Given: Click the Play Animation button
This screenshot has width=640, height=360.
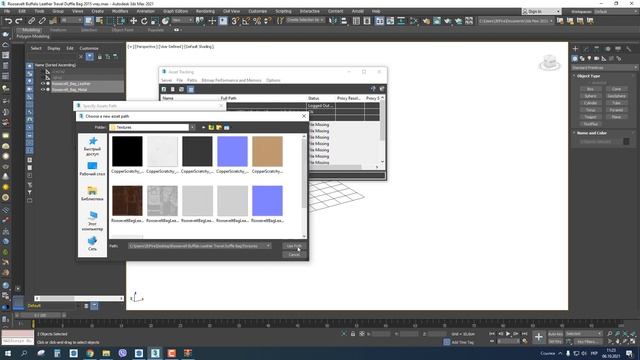Looking at the screenshot, I should tap(508, 334).
